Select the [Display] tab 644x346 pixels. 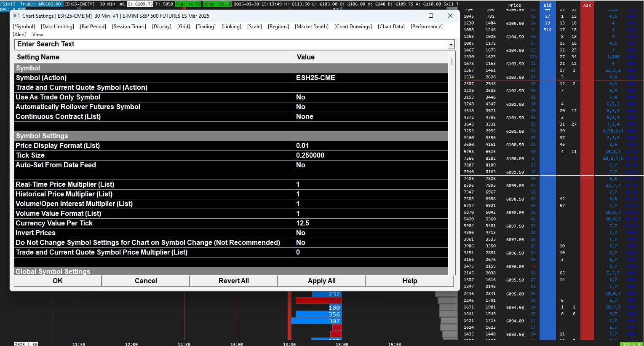click(162, 27)
